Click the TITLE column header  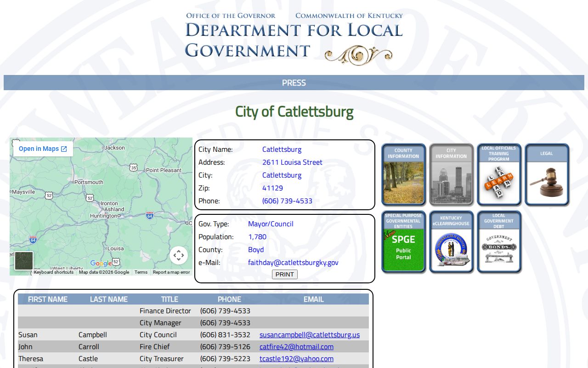click(x=170, y=299)
